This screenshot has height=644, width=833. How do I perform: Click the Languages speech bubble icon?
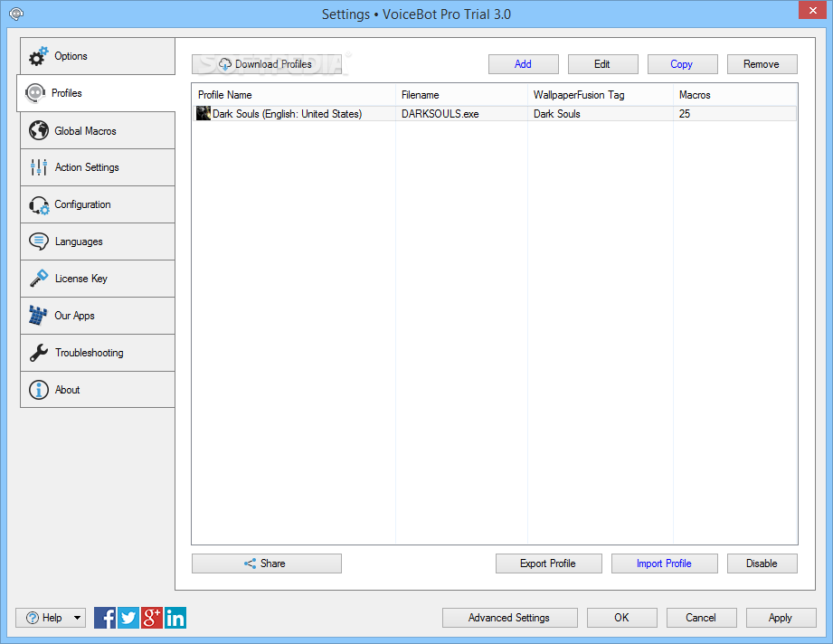(x=39, y=241)
